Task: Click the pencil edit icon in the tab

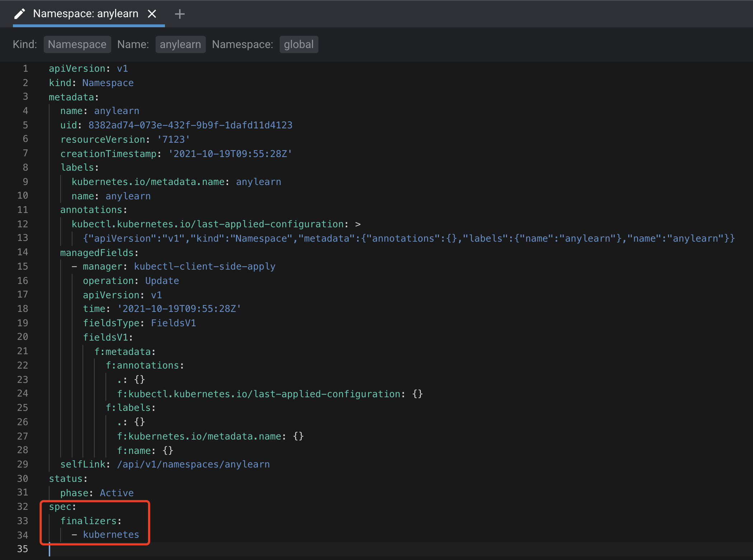Action: pos(19,14)
